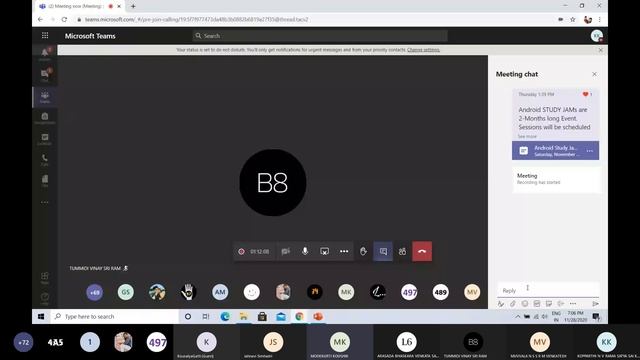The image size is (640, 360).
Task: Bookmark this page with the star
Action: pyautogui.click(x=573, y=19)
